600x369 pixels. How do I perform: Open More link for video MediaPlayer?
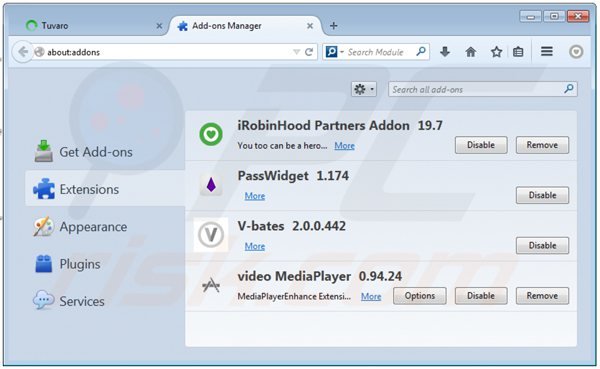click(371, 297)
